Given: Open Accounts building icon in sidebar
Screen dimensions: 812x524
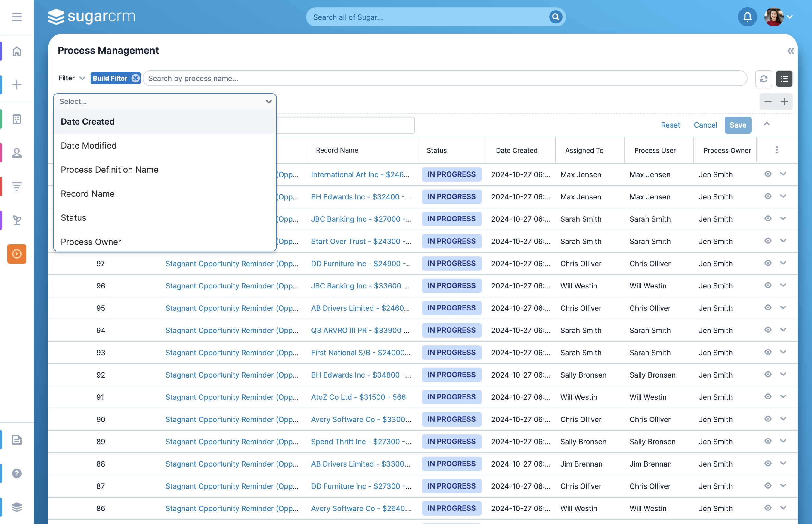Looking at the screenshot, I should point(17,119).
